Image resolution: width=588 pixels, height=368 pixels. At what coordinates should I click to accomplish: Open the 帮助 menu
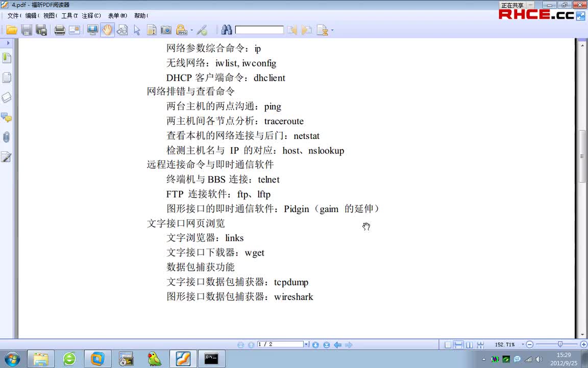click(x=141, y=15)
